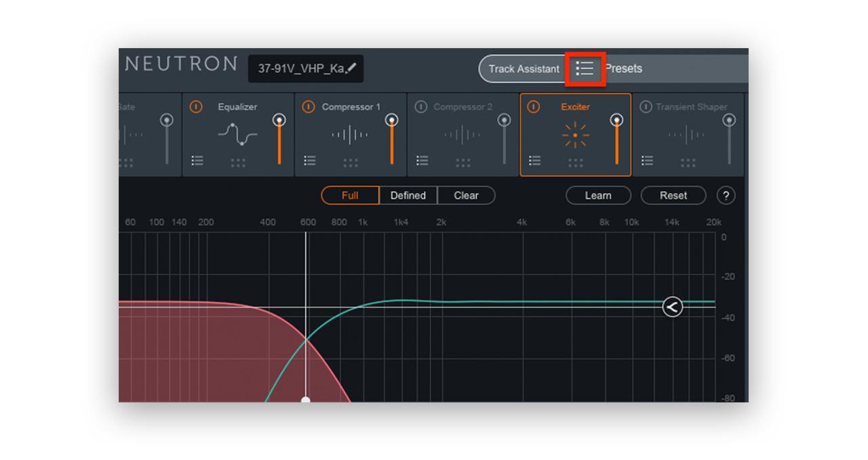Click the 1k4 frequency label
This screenshot has width=868, height=460.
[401, 222]
